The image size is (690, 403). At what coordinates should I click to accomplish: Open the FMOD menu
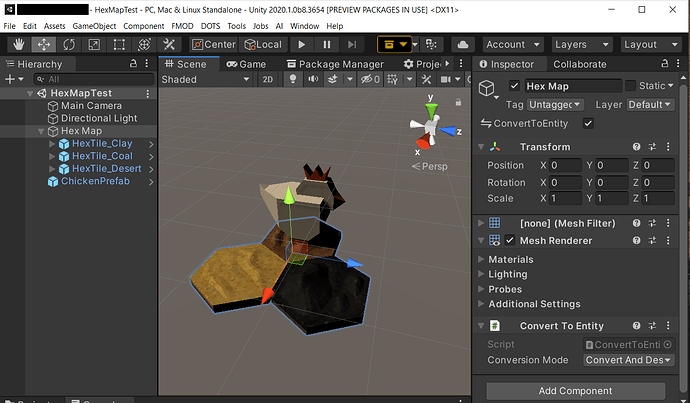(x=182, y=26)
